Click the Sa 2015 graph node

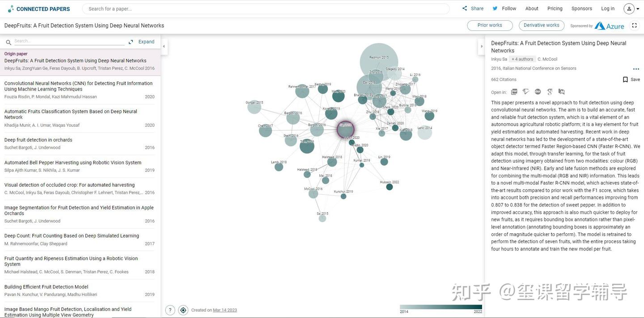point(322,218)
